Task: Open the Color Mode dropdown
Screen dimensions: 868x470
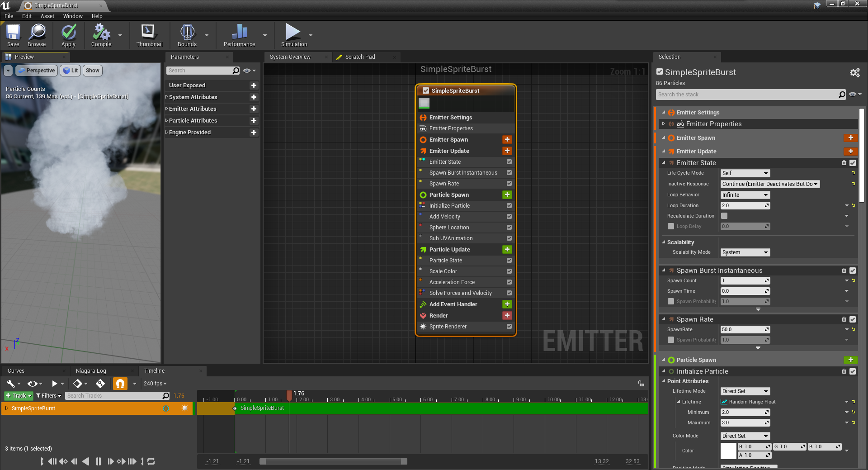Action: click(x=745, y=436)
